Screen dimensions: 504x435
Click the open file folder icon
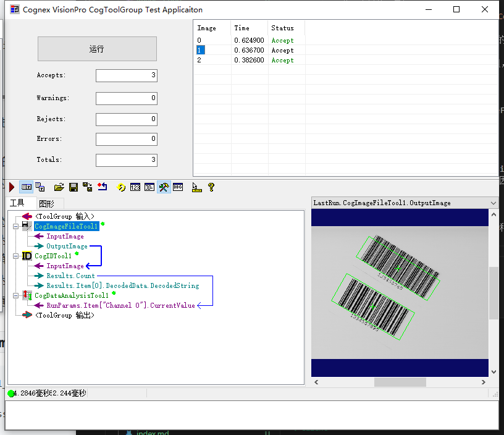(x=59, y=187)
